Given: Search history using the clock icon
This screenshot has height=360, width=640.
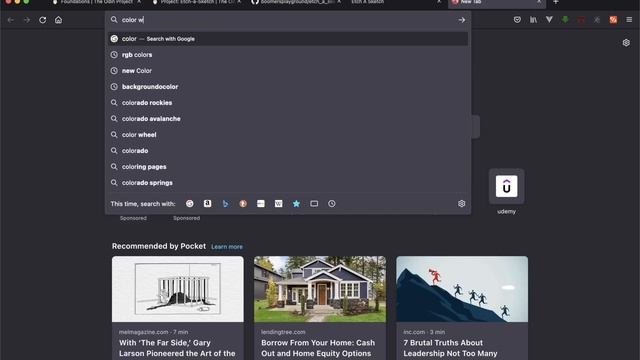Looking at the screenshot, I should (x=332, y=204).
